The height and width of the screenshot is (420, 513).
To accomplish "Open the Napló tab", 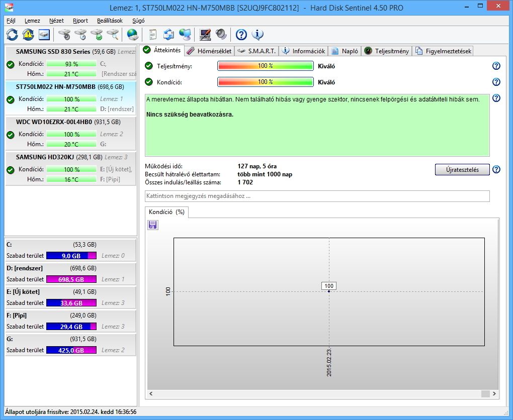I will pyautogui.click(x=345, y=51).
